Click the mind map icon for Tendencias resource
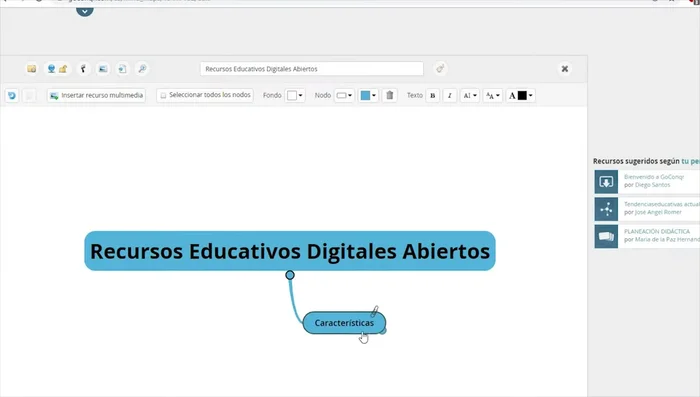This screenshot has height=397, width=700. [606, 209]
